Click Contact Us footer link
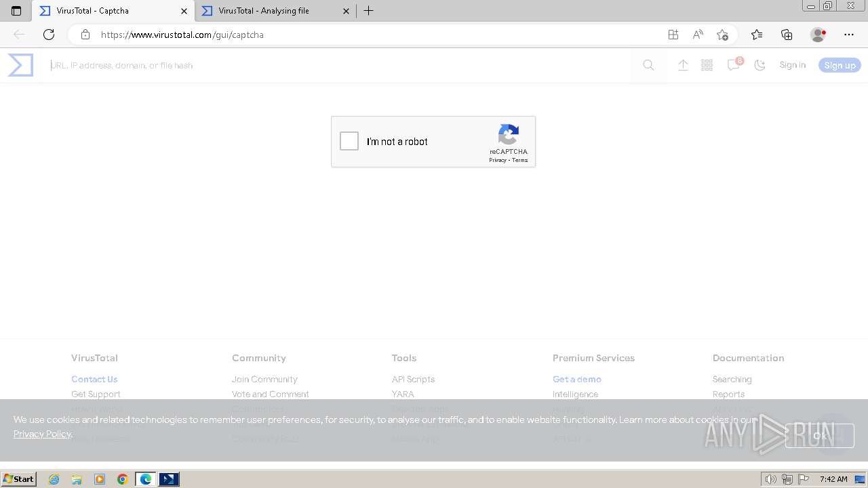868x488 pixels. 94,379
